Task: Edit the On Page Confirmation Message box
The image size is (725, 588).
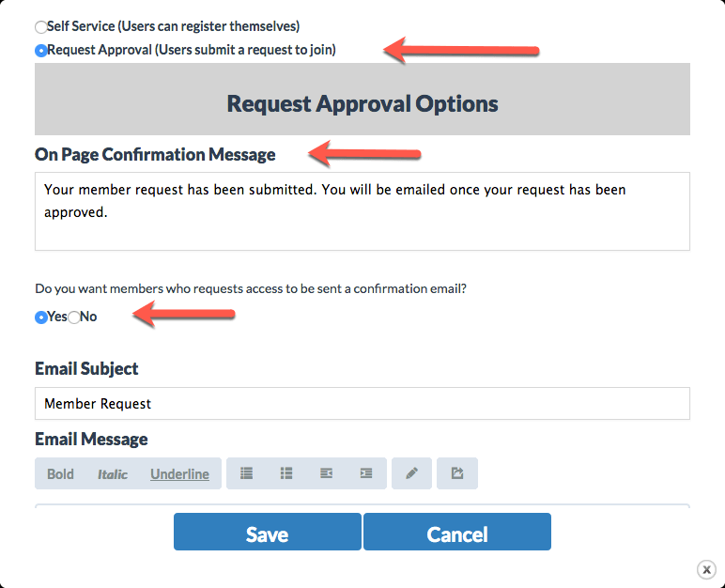Action: 362,211
